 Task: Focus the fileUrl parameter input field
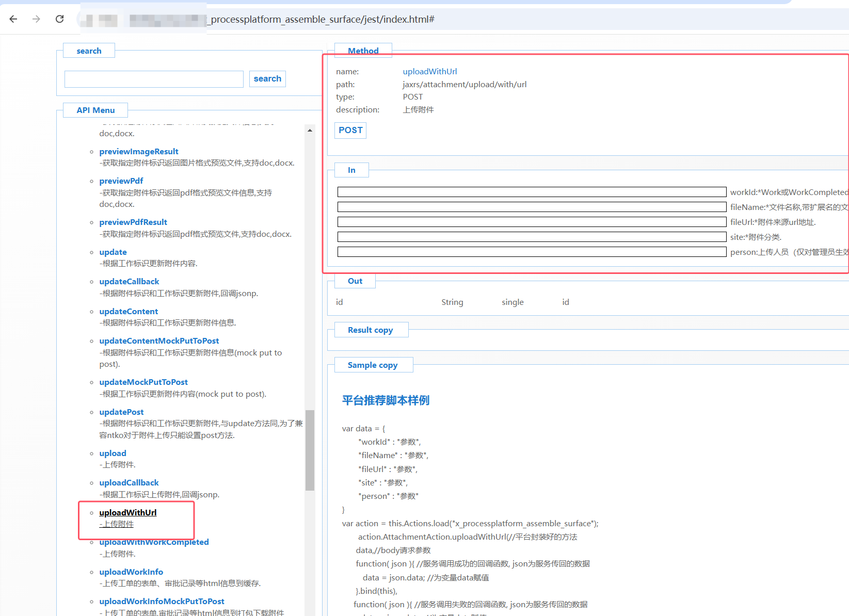pyautogui.click(x=532, y=222)
